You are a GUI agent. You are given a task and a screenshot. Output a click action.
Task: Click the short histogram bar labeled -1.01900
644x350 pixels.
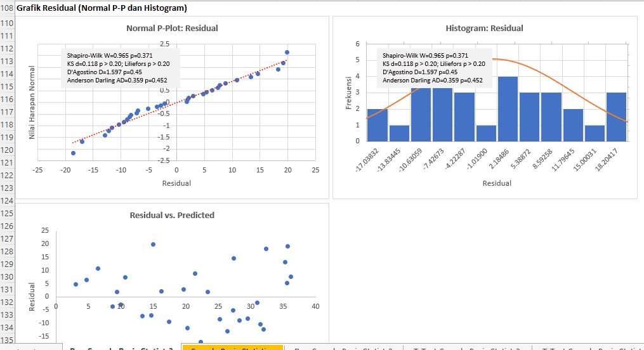486,133
